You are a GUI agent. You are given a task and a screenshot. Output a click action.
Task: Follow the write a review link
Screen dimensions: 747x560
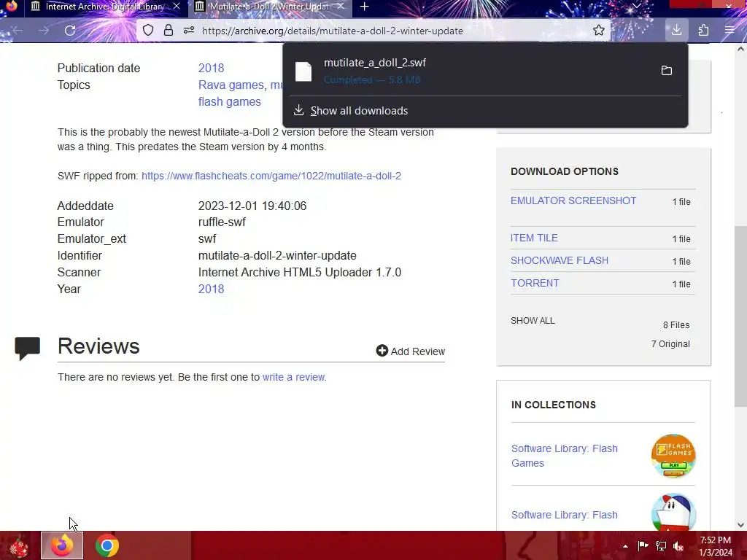pyautogui.click(x=293, y=377)
